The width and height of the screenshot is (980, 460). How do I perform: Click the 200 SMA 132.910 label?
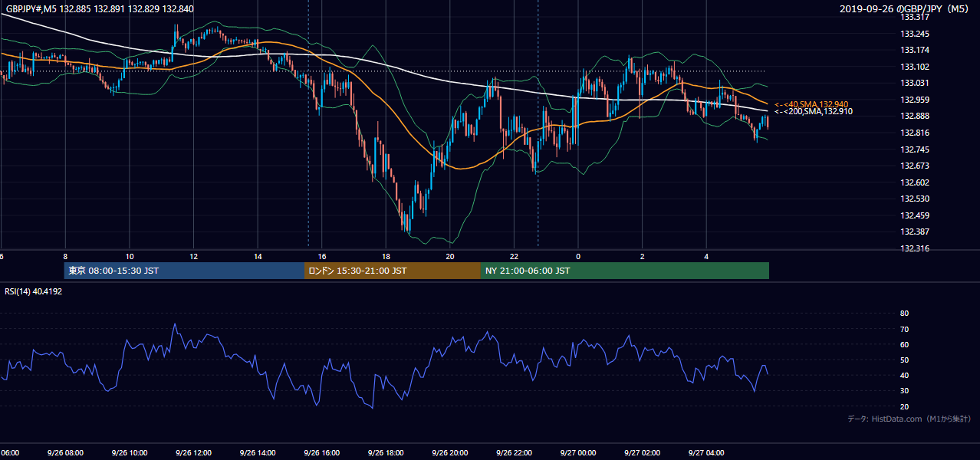814,111
